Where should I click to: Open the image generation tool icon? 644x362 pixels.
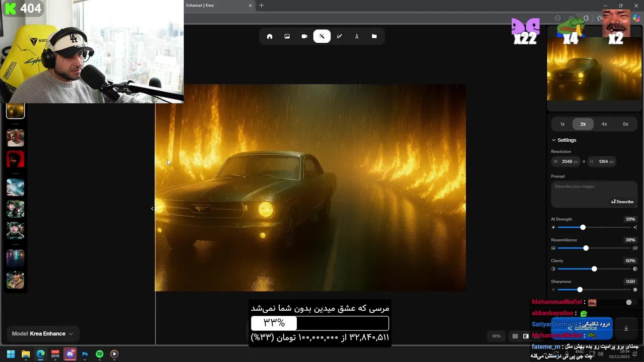pos(287,36)
